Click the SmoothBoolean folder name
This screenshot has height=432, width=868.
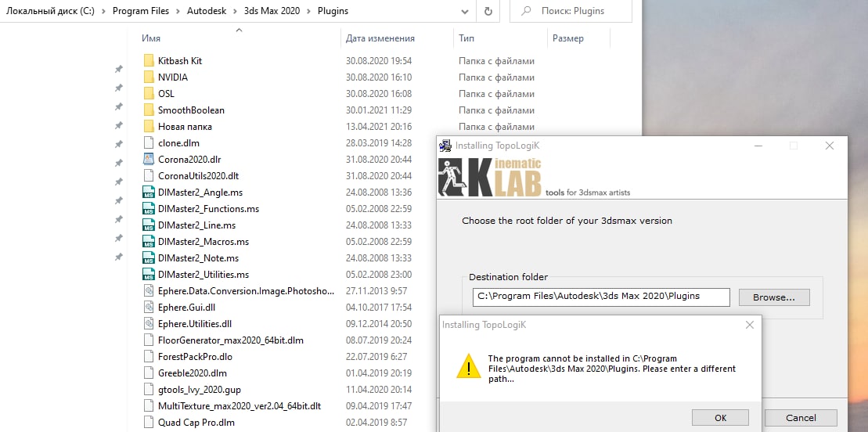click(x=191, y=110)
